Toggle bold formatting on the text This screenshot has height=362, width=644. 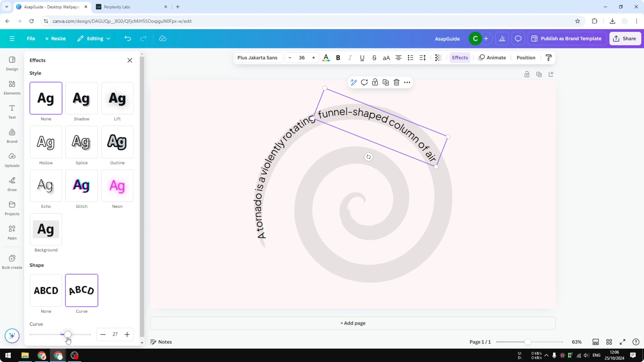[338, 58]
